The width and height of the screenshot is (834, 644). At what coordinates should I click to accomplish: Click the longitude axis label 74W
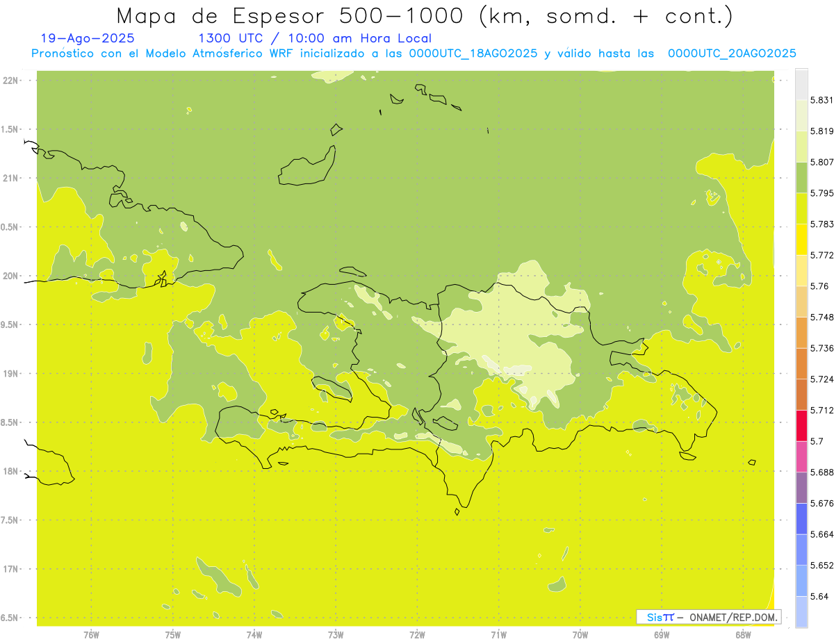click(254, 634)
